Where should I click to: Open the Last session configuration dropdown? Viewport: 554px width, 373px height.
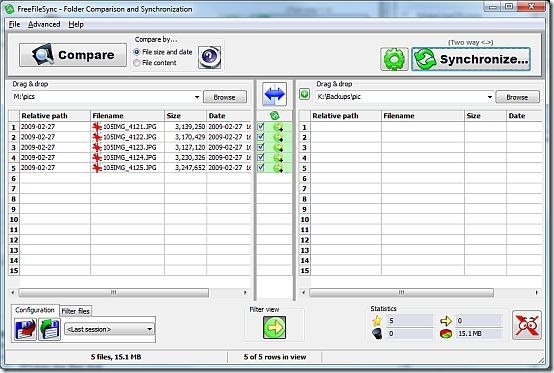tap(109, 329)
